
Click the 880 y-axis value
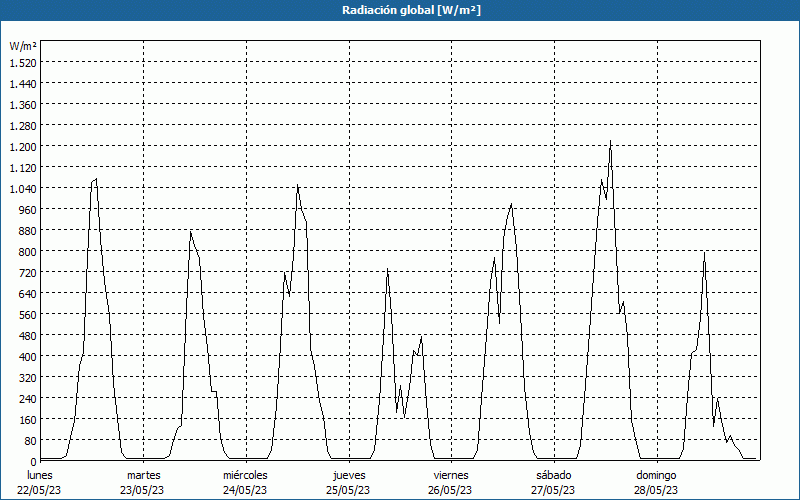coord(28,230)
